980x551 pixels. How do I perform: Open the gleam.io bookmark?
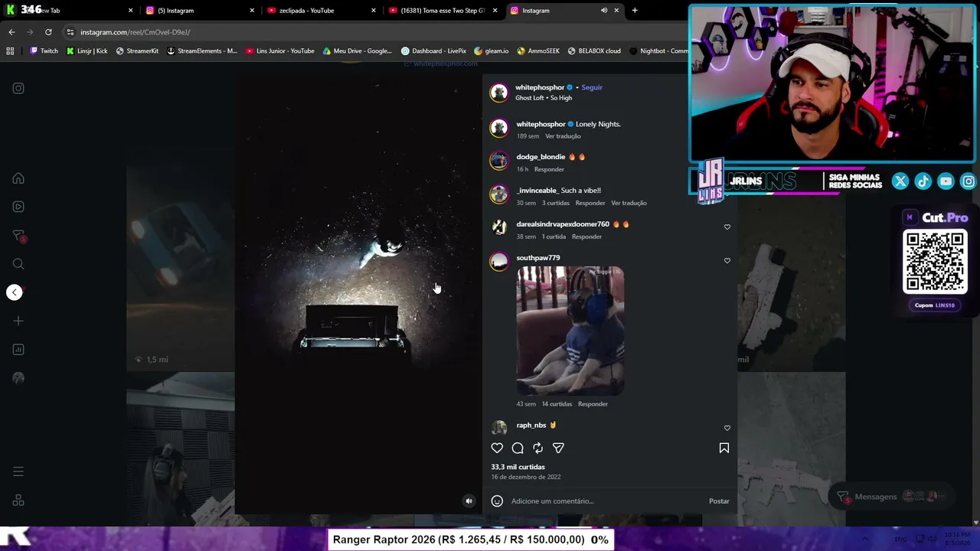pyautogui.click(x=492, y=51)
